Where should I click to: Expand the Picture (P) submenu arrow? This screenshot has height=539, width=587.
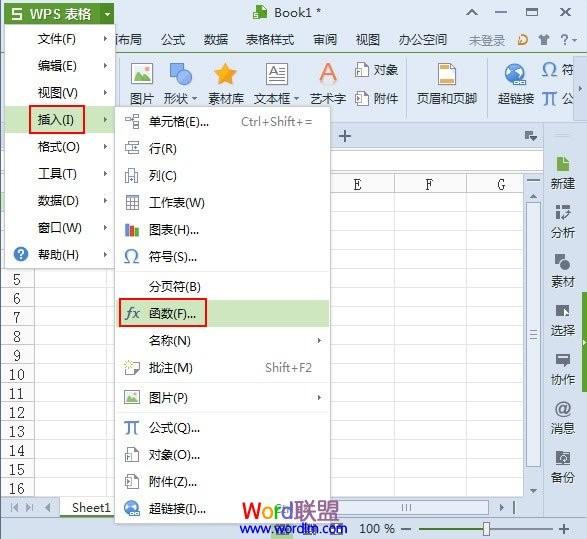coord(319,398)
